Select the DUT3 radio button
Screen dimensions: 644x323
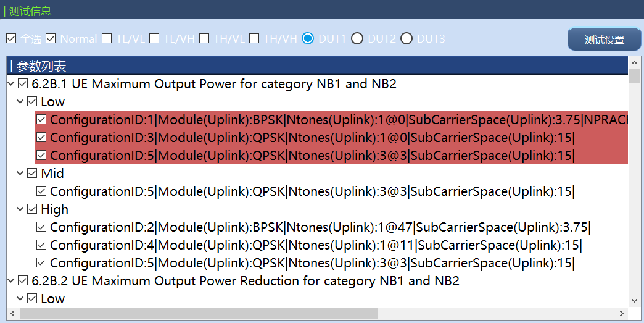pyautogui.click(x=407, y=39)
